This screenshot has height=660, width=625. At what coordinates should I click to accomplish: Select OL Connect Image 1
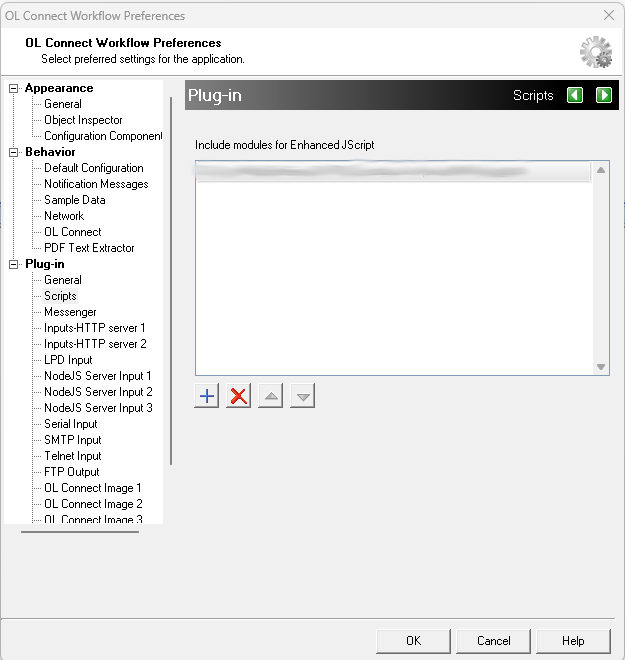pos(93,488)
